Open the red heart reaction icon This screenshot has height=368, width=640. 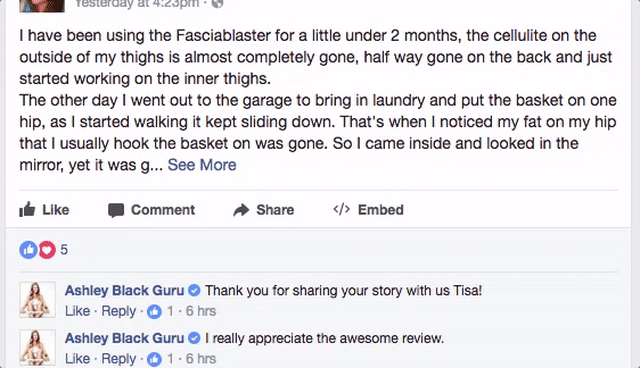(47, 250)
